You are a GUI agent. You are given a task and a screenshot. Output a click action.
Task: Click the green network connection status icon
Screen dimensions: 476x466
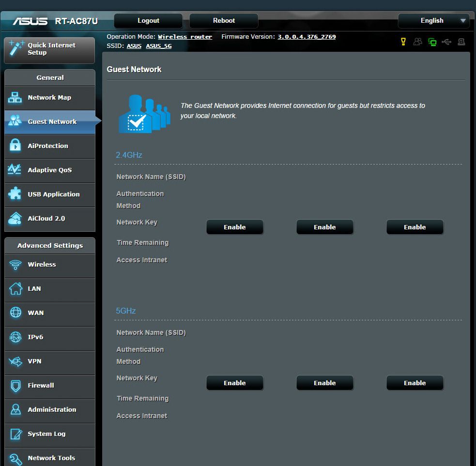(x=432, y=42)
